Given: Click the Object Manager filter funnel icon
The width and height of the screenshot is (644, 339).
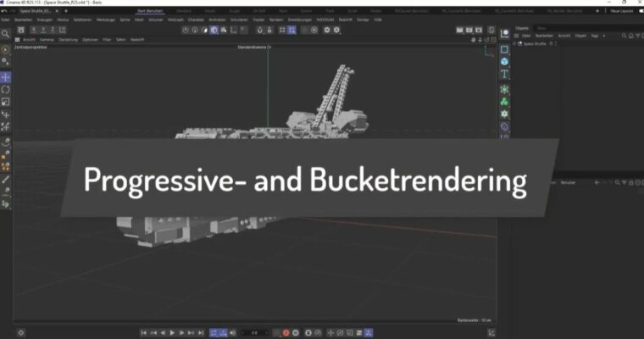Looking at the screenshot, I should pos(637,36).
